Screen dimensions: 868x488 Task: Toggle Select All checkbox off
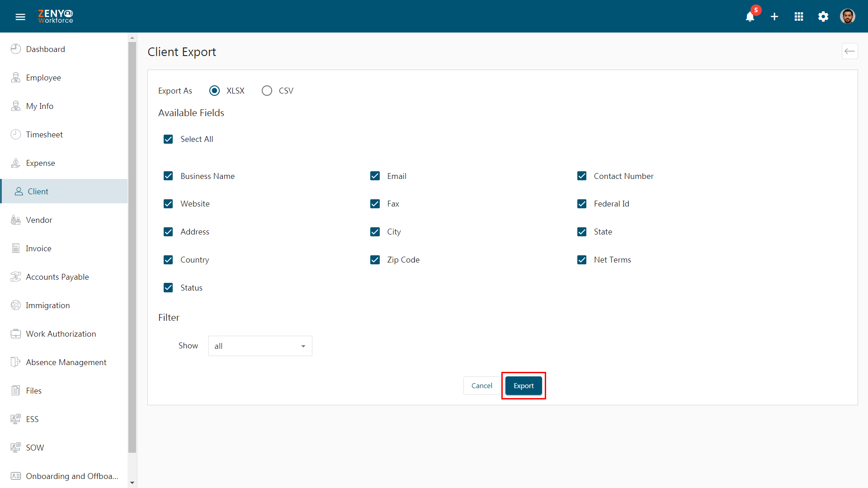click(x=169, y=139)
